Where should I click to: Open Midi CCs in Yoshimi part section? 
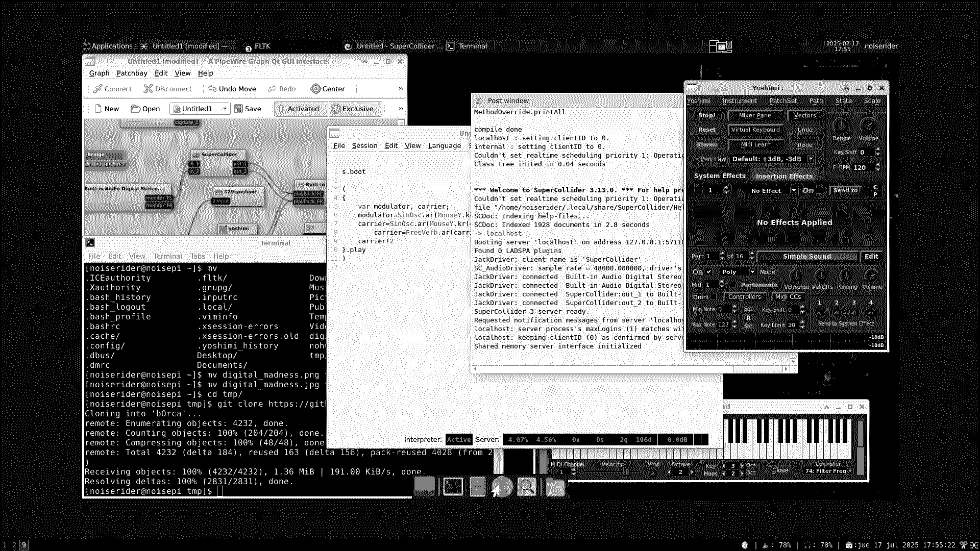pos(788,297)
